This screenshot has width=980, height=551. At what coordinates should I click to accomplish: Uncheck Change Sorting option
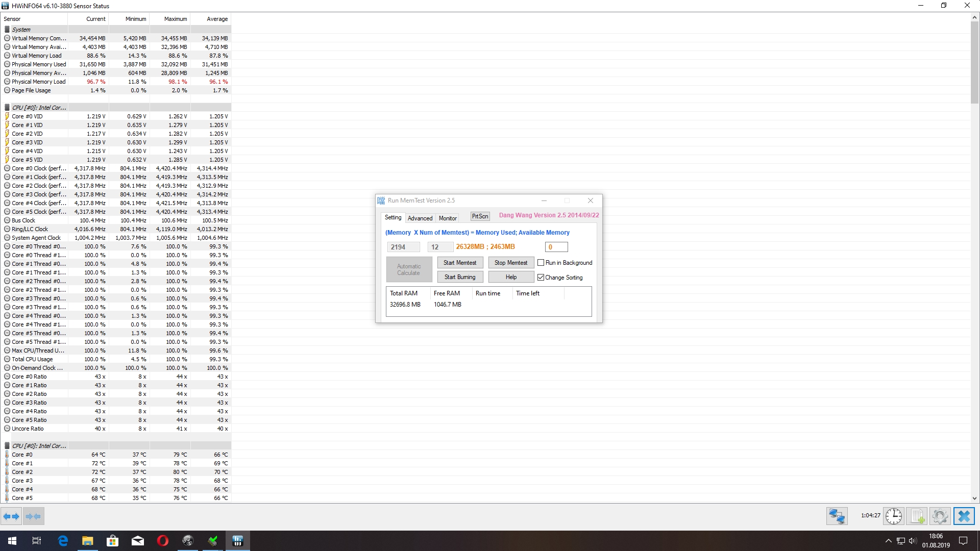[x=541, y=278]
